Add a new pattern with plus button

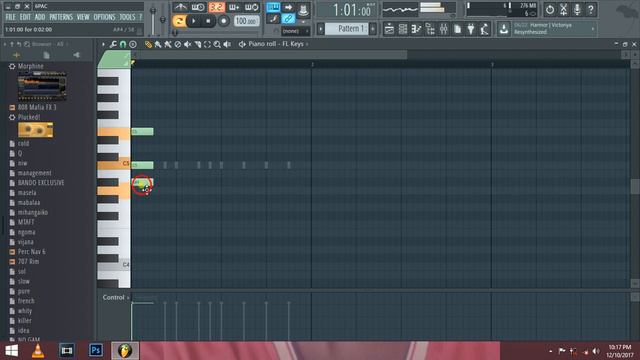pos(373,29)
